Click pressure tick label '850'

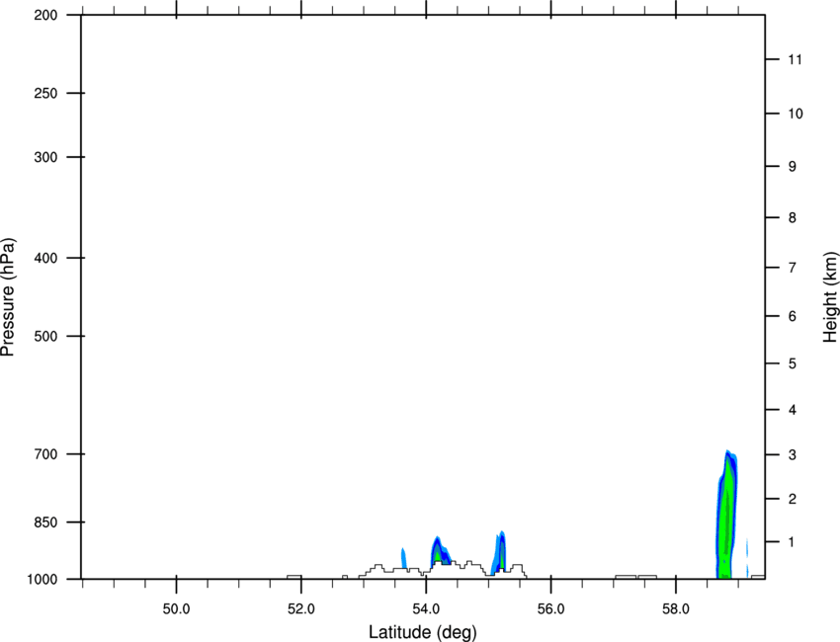click(45, 522)
